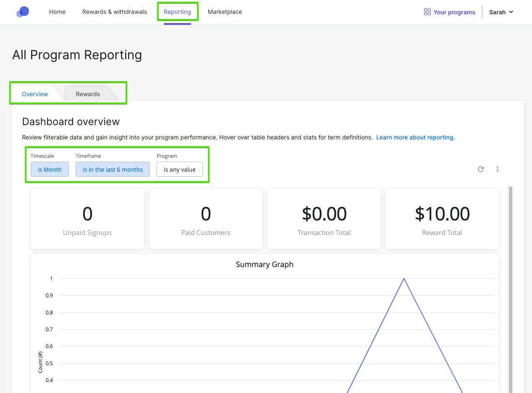Click the 'Timescale' filter label
The image size is (532, 393).
pos(42,156)
